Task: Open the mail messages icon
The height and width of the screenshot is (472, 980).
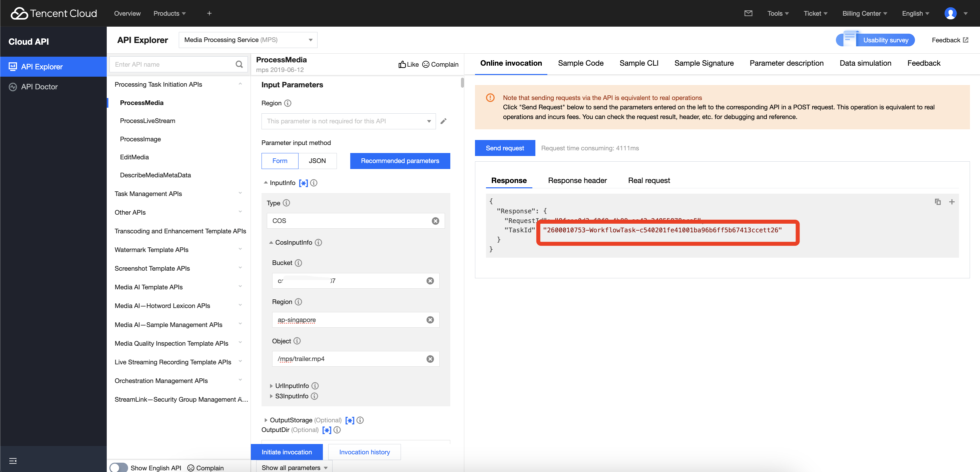Action: point(748,13)
